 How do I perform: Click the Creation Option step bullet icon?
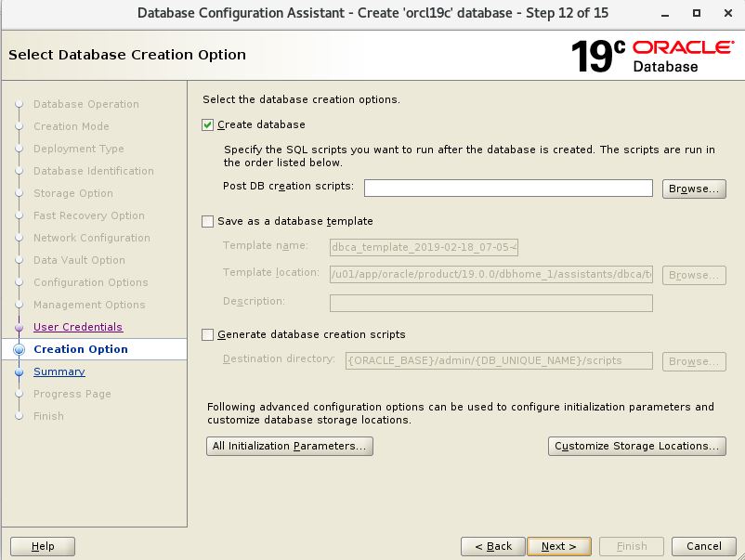pos(19,349)
